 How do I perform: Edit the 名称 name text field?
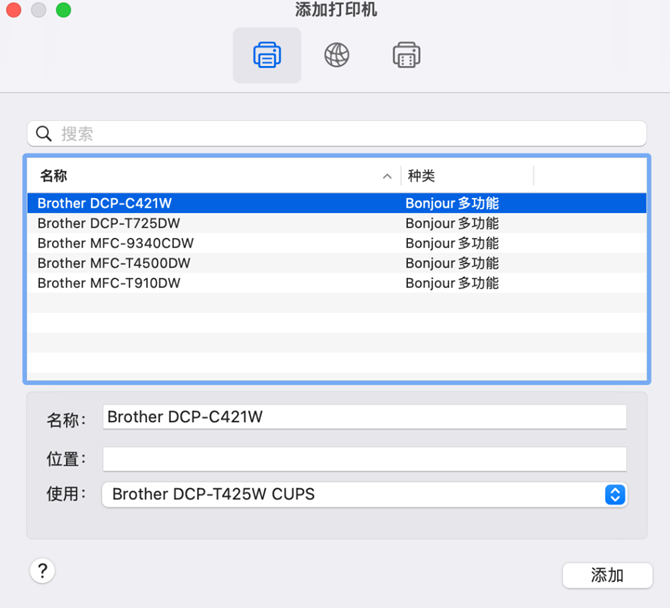[364, 417]
